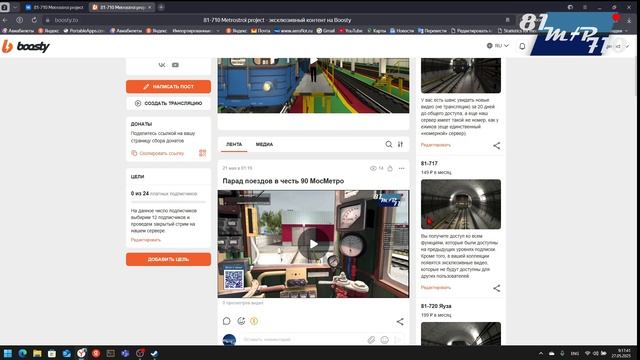640x360 pixels.
Task: Open the 'PortableApps.com' bookmark
Action: click(84, 31)
